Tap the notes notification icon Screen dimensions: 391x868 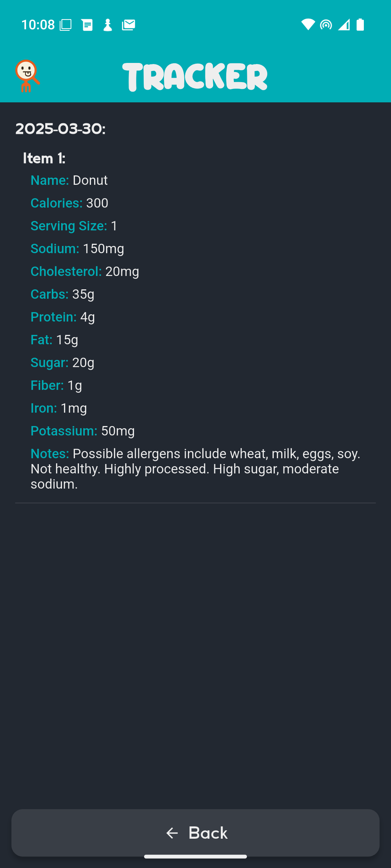coord(87,24)
